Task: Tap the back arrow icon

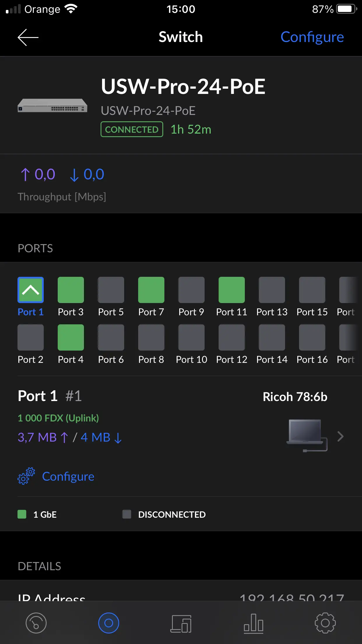Action: 28,37
